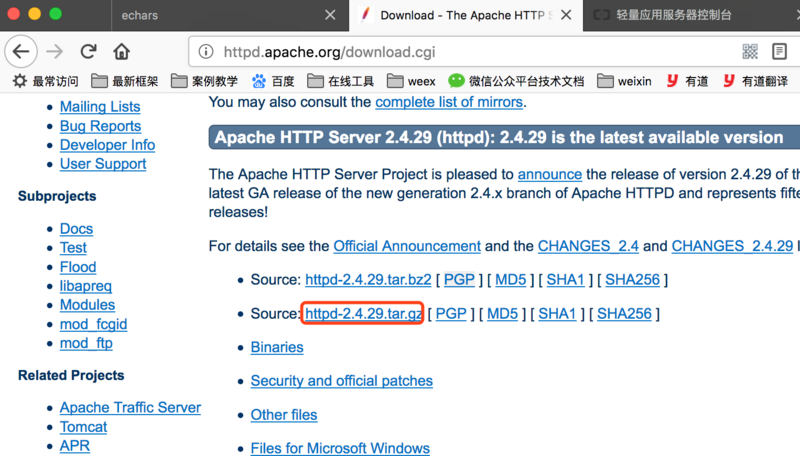This screenshot has width=800, height=456.
Task: Open the CHANGES_2.4.29 link
Action: pyautogui.click(x=732, y=246)
